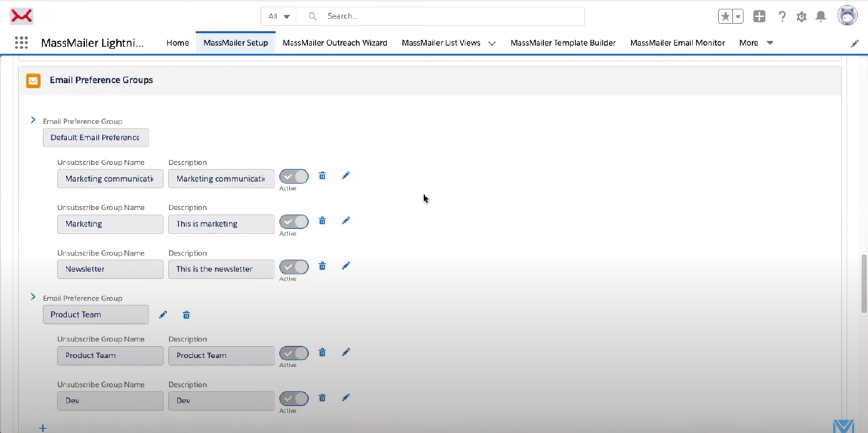Screen dimensions: 868x433
Task: Switch to MassMailer Outreach Wizard tab
Action: pos(335,43)
